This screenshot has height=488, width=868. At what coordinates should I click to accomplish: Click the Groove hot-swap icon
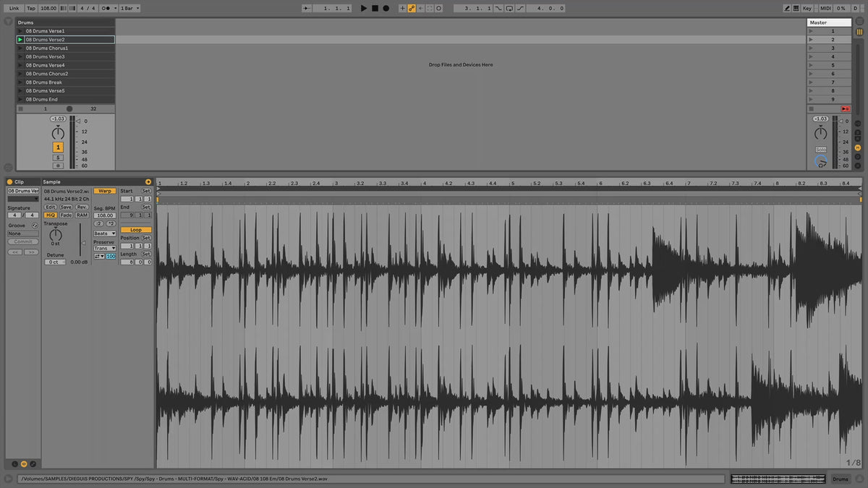click(34, 226)
